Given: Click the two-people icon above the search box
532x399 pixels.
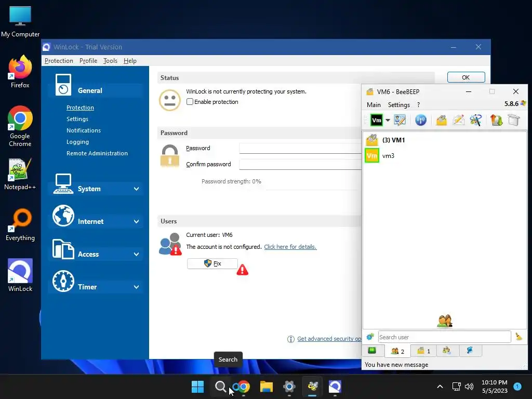Looking at the screenshot, I should [445, 321].
